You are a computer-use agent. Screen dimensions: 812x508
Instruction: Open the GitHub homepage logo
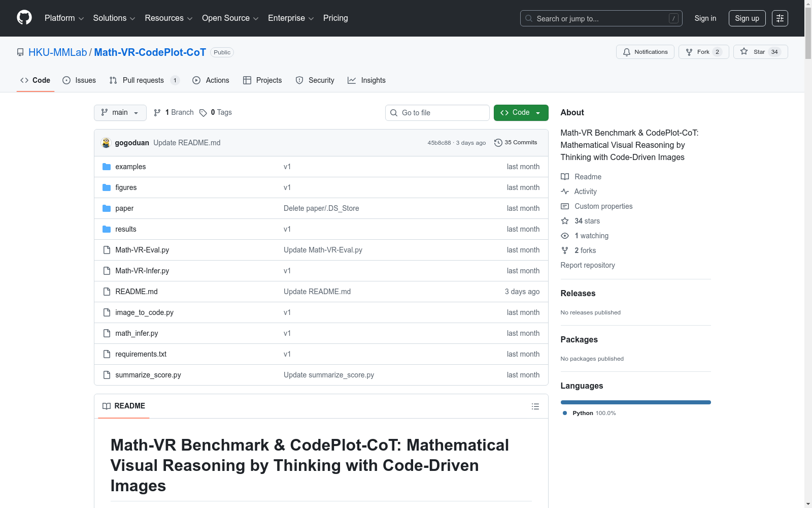click(24, 18)
